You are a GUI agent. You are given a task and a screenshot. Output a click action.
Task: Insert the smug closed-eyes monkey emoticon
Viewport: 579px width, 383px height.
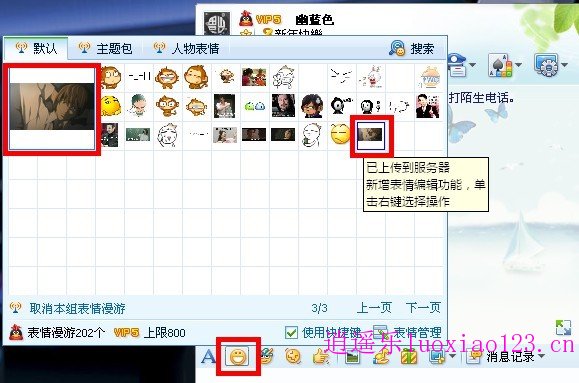[x=196, y=77]
